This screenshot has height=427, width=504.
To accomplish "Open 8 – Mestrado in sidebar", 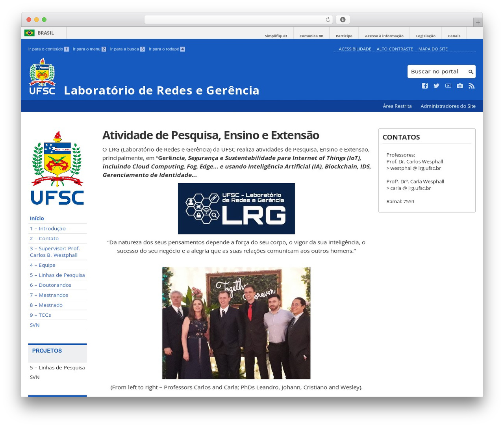I will click(x=46, y=305).
